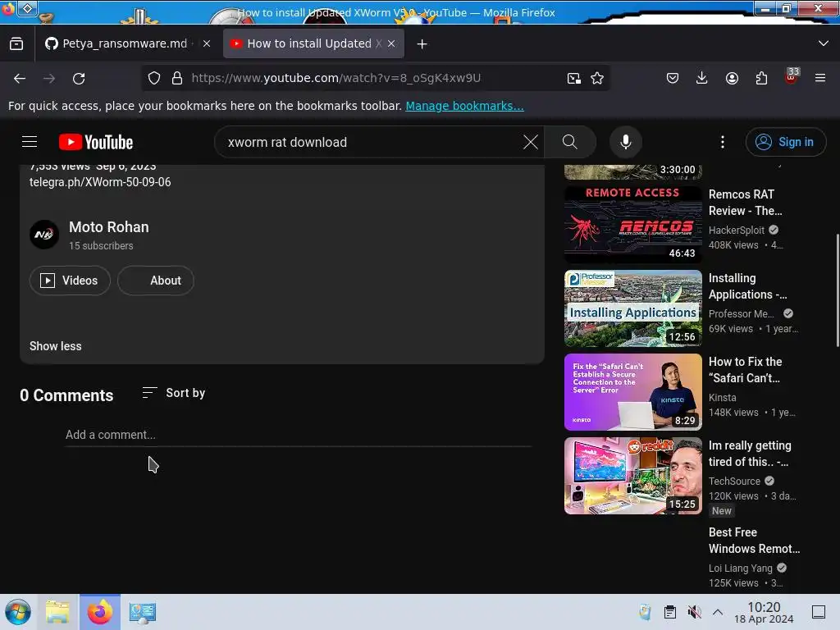
Task: Click the Sign in button
Action: [785, 142]
